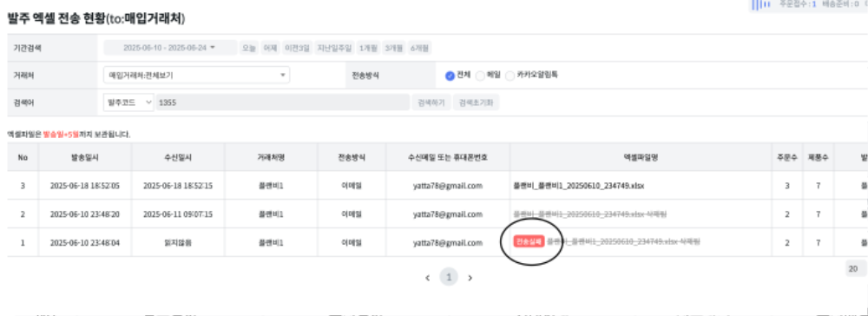
Task: Click the 수신일시 column header
Action: 178,157
